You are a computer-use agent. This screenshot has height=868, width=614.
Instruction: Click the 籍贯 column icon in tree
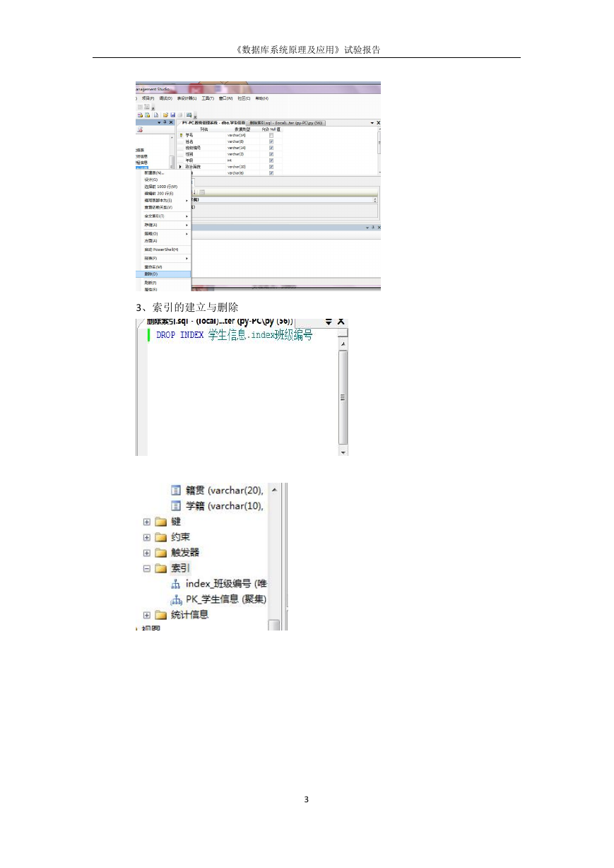[176, 490]
